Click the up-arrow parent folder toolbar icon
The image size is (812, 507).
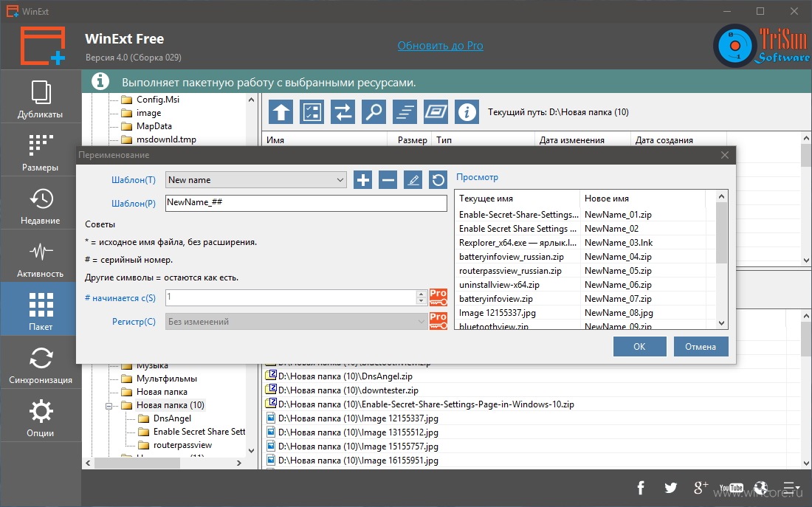pos(281,112)
